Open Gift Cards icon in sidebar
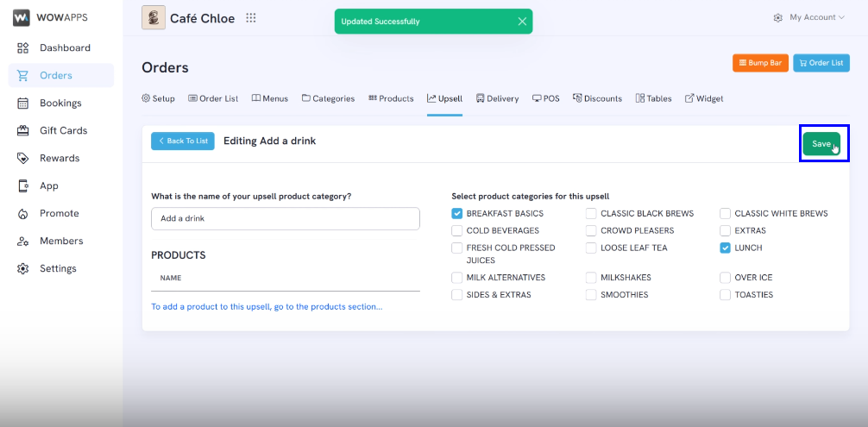 pos(22,131)
